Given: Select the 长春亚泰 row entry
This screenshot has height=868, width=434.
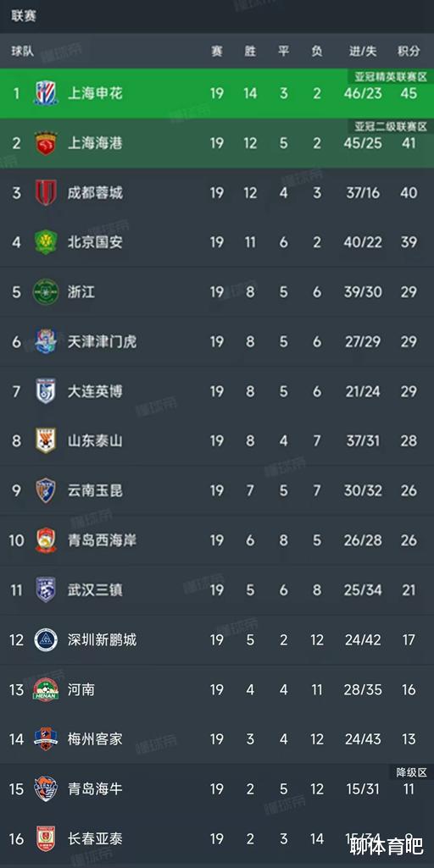Looking at the screenshot, I should 217,838.
